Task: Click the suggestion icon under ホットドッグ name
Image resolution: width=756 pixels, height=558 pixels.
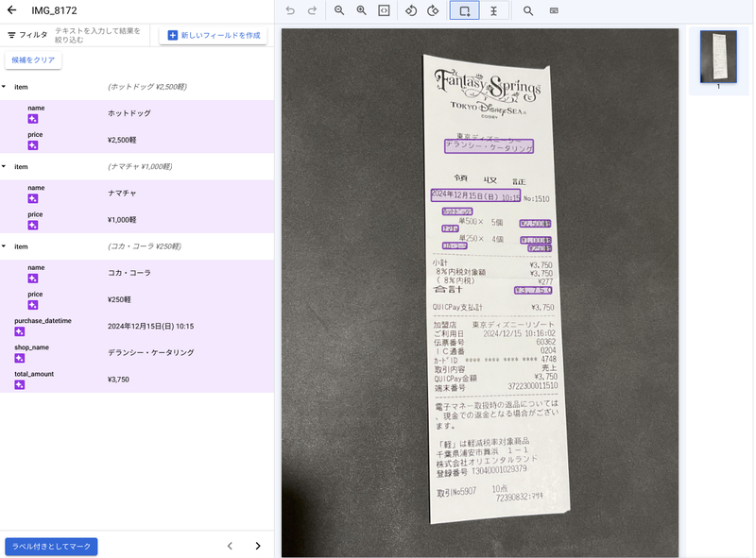Action: coord(33,119)
